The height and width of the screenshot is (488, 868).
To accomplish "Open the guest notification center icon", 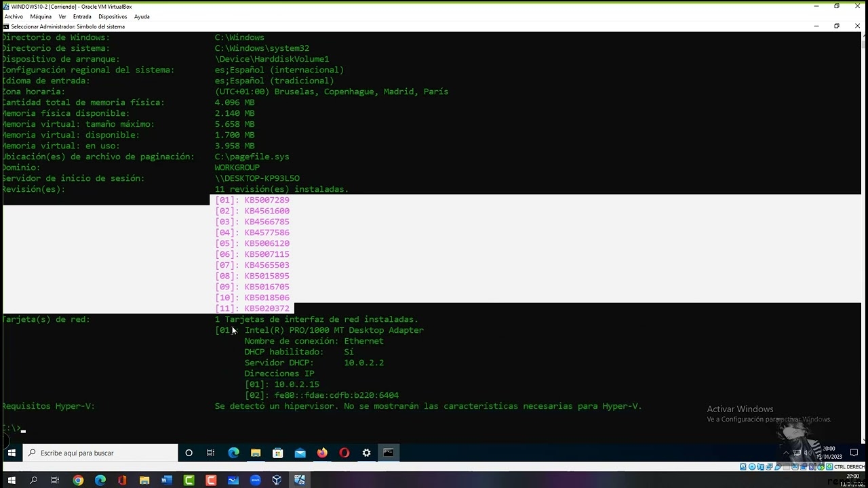I will [854, 453].
